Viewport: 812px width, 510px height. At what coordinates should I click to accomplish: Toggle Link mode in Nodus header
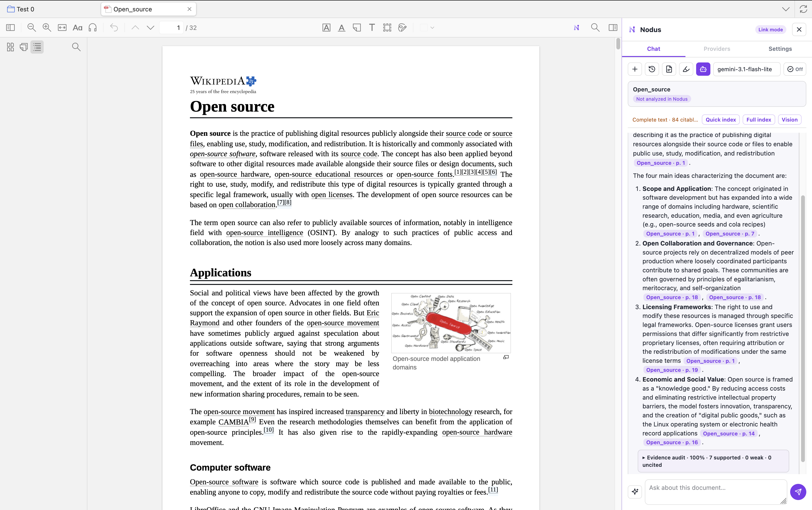pyautogui.click(x=770, y=30)
